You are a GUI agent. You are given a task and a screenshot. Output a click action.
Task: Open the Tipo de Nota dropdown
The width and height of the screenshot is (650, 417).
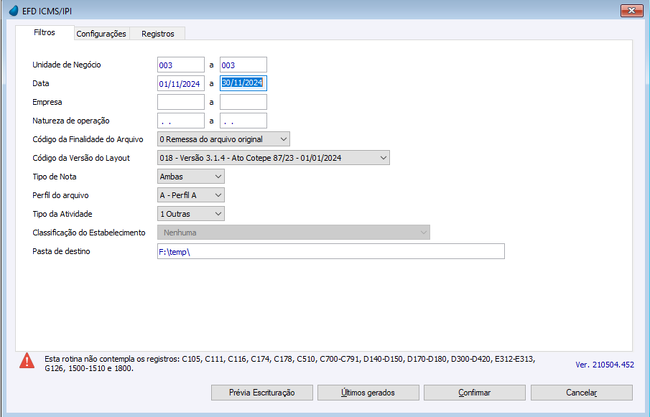(191, 177)
